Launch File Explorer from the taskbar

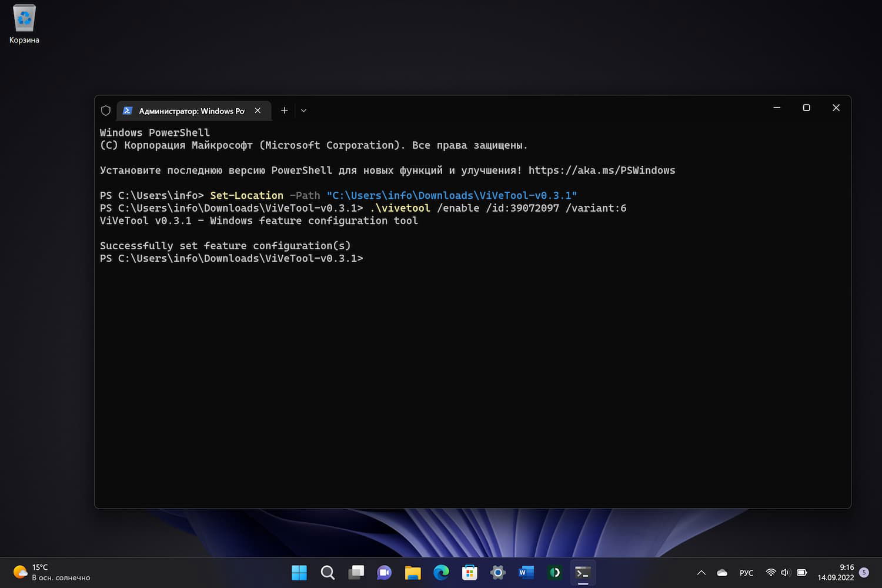pos(413,573)
